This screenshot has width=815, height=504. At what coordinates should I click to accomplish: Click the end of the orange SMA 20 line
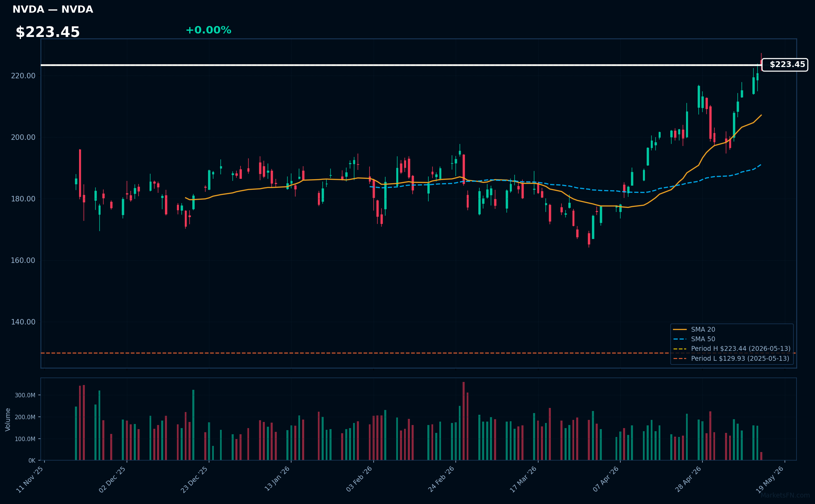pos(761,115)
